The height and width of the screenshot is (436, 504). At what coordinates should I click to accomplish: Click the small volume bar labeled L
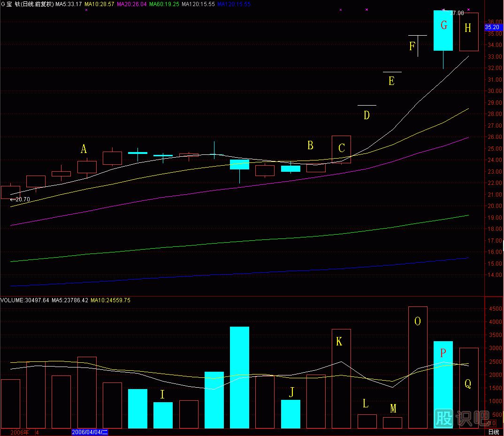[367, 421]
